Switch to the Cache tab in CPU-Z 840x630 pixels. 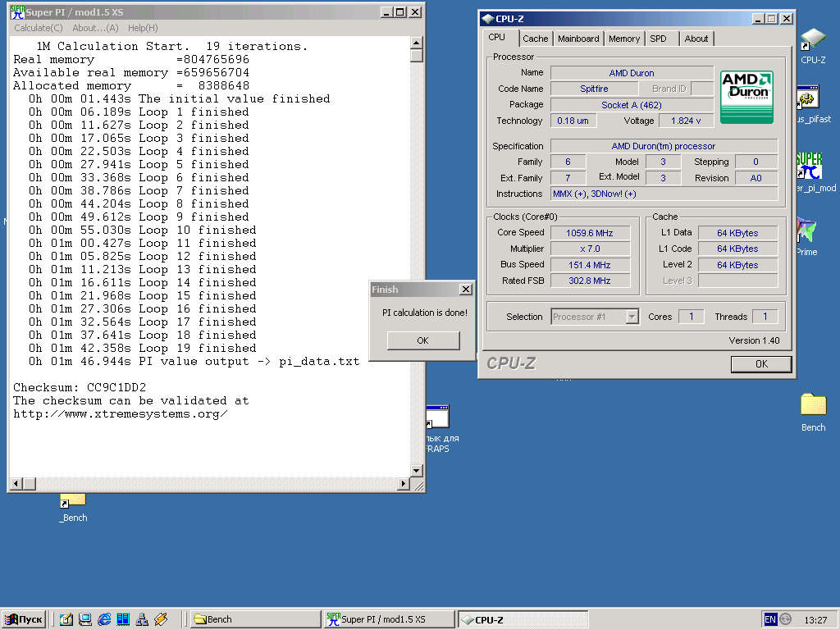pos(535,39)
